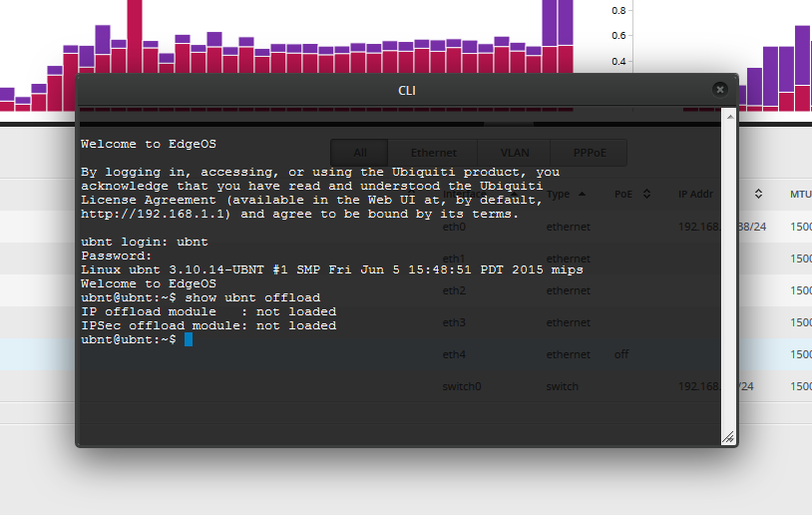
Task: Click the CLI dialog title bar
Action: coord(407,90)
